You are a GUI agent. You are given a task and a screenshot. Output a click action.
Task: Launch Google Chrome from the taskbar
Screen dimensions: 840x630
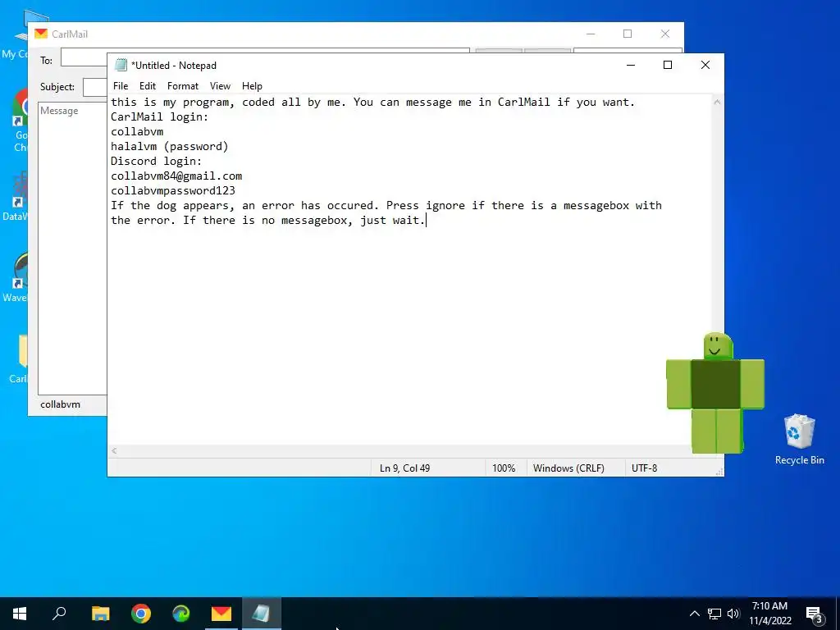pyautogui.click(x=141, y=614)
